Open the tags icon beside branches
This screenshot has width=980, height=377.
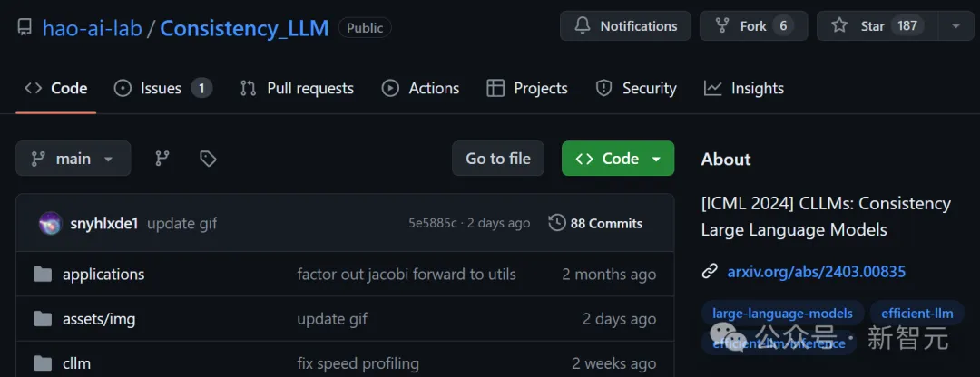tap(208, 159)
